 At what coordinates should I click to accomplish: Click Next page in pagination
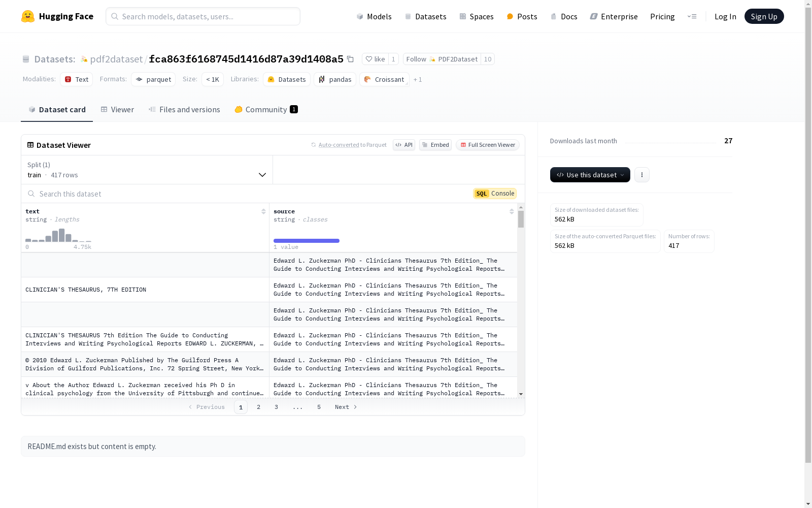click(346, 407)
